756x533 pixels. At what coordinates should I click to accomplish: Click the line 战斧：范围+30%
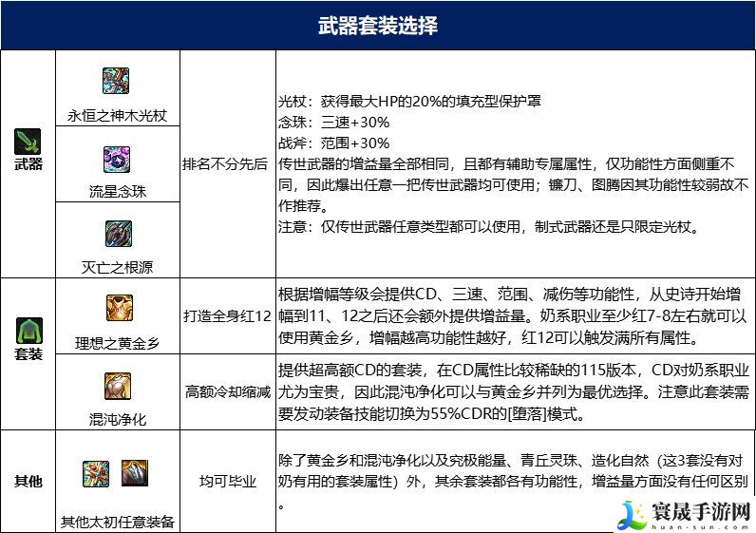333,143
